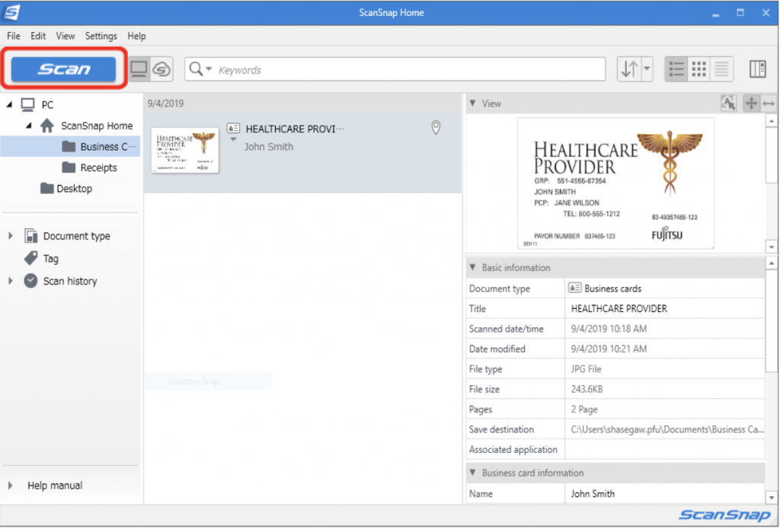The image size is (780, 532).
Task: Switch to plain lines detail view
Action: tap(722, 69)
